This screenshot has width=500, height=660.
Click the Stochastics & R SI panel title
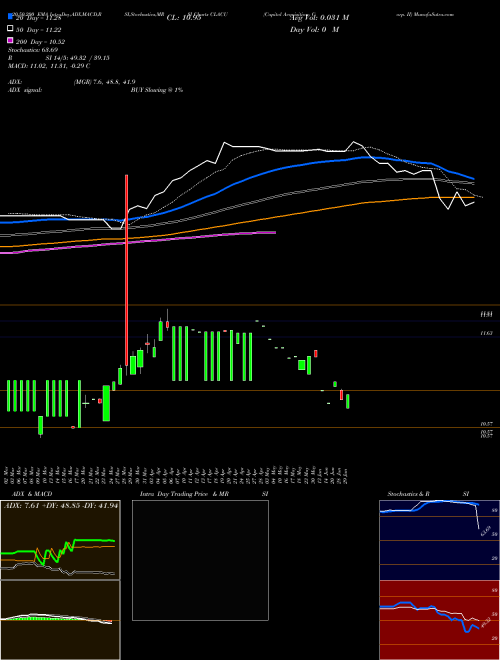tap(428, 494)
